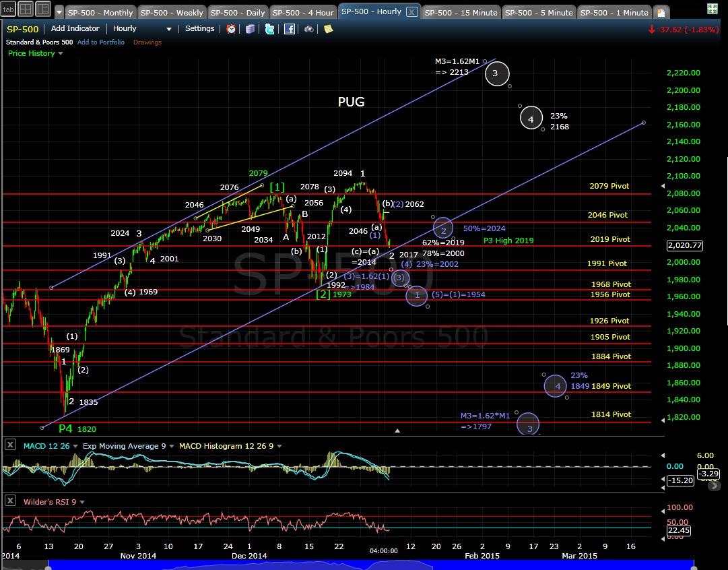Click the -15.20 MACD value label
The image size is (728, 570).
click(680, 480)
